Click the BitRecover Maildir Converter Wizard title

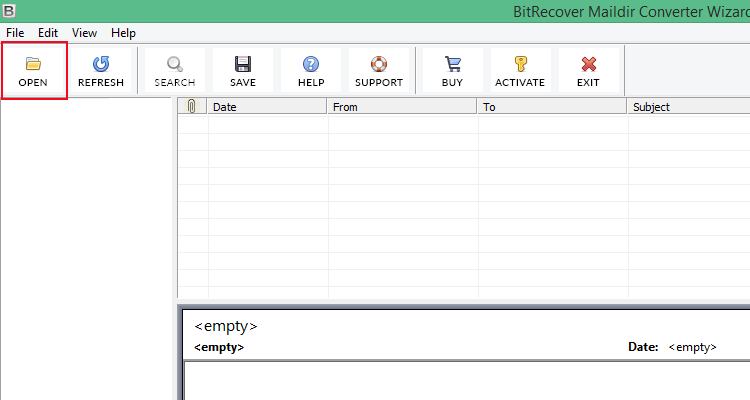pyautogui.click(x=631, y=11)
